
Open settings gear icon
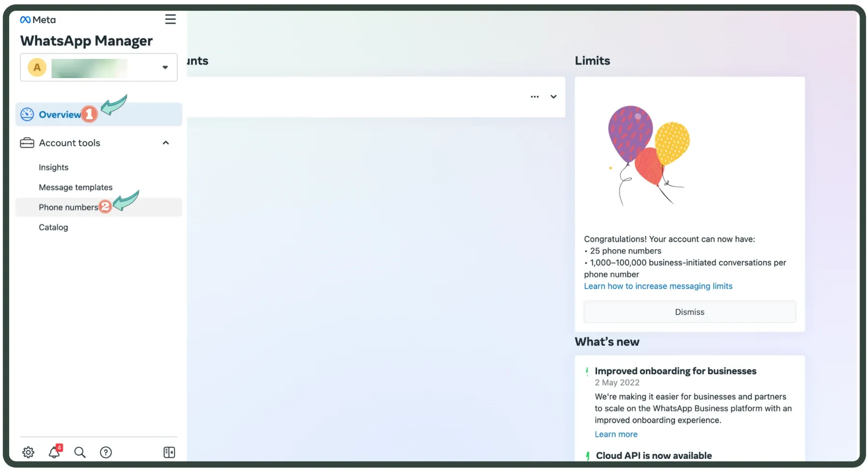click(28, 452)
